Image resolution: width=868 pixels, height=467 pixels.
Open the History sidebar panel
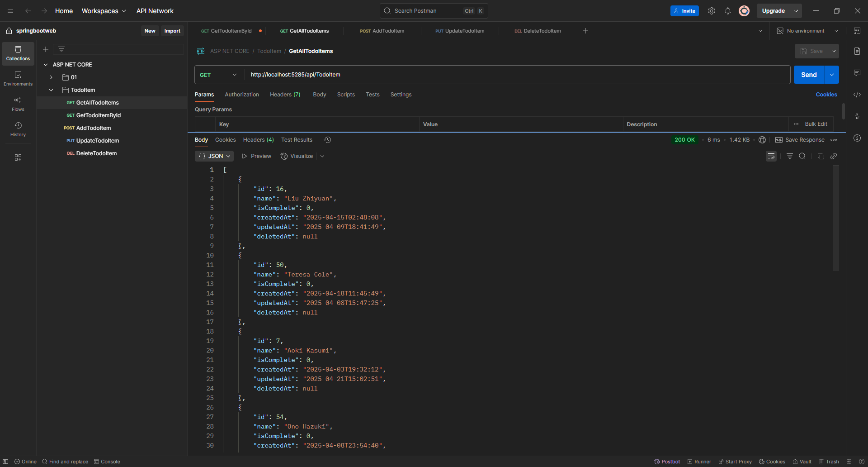[18, 129]
